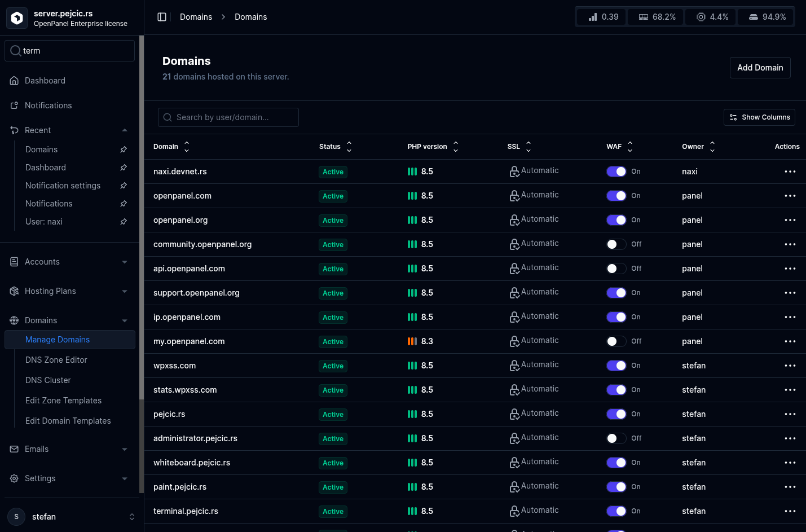Focus the sidebar search field containing term
Screen dimensions: 806x532
pos(70,51)
